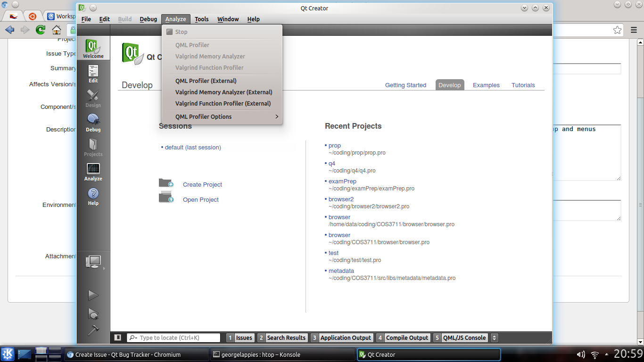The image size is (644, 362).
Task: Switch to Analyze mode in sidebar
Action: [93, 172]
